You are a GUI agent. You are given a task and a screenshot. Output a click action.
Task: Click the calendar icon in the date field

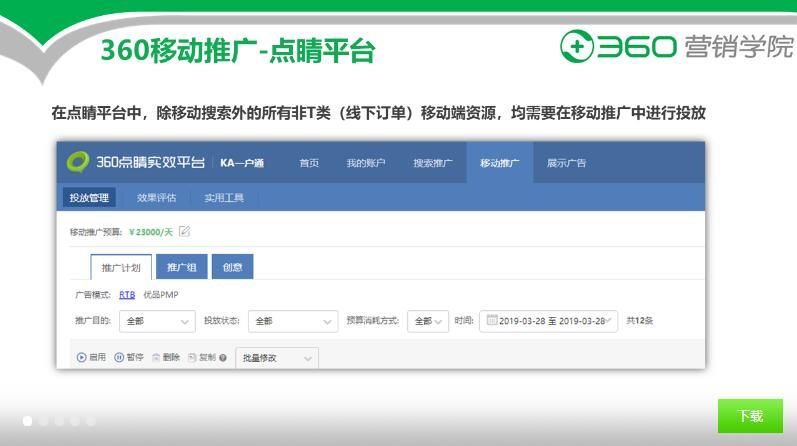[x=492, y=320]
